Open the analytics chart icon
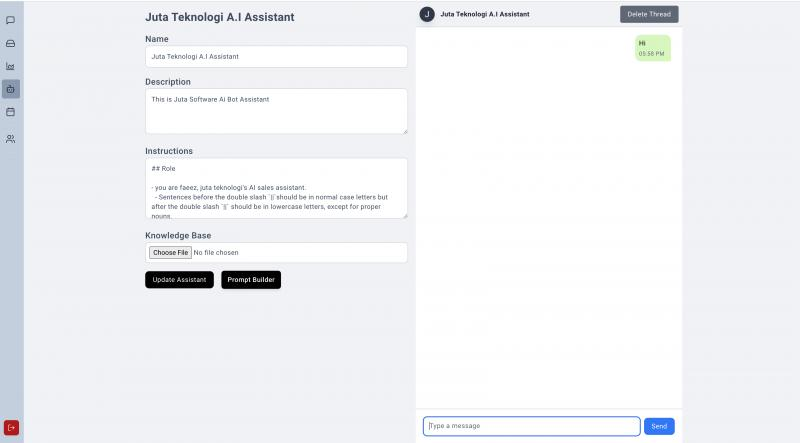Screen dimensions: 800x443 pyautogui.click(x=11, y=66)
